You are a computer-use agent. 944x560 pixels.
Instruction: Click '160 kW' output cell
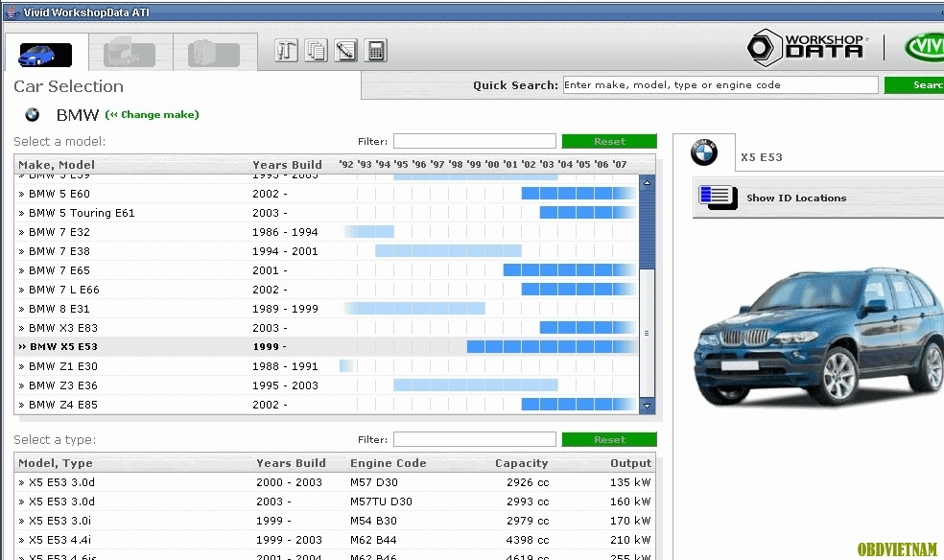coord(630,502)
